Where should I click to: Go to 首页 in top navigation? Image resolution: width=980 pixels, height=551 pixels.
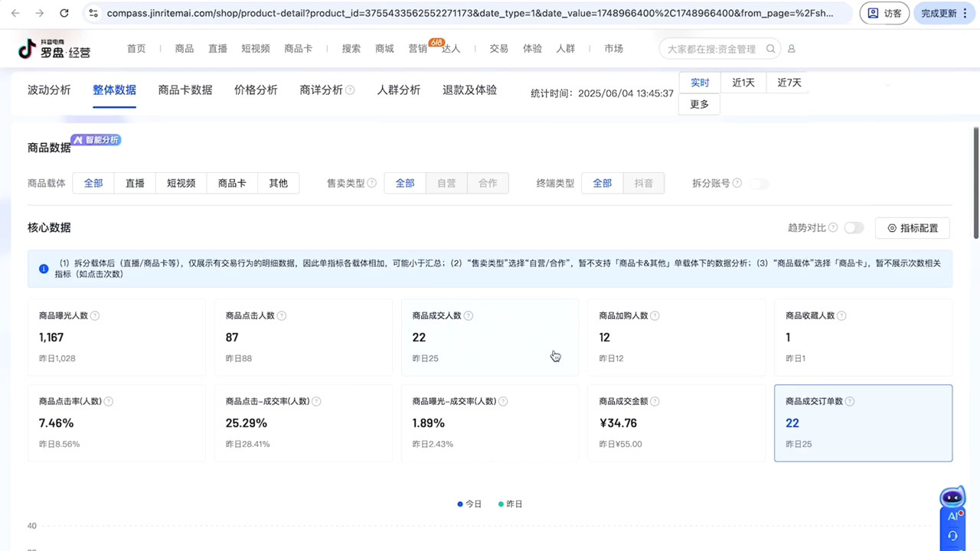click(136, 48)
